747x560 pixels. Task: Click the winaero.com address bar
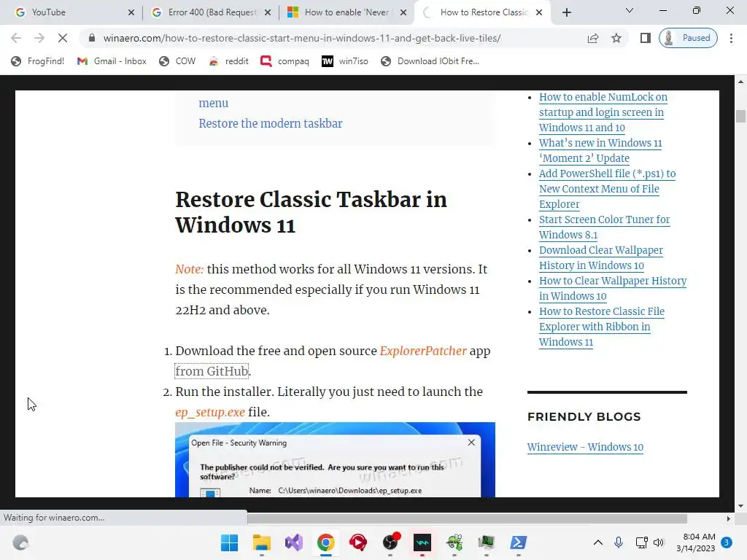(302, 38)
